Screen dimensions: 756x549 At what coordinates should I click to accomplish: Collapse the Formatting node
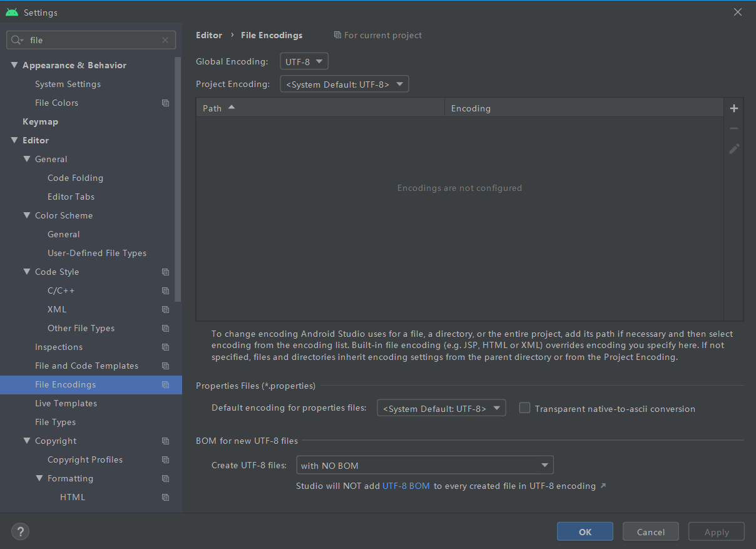click(39, 478)
